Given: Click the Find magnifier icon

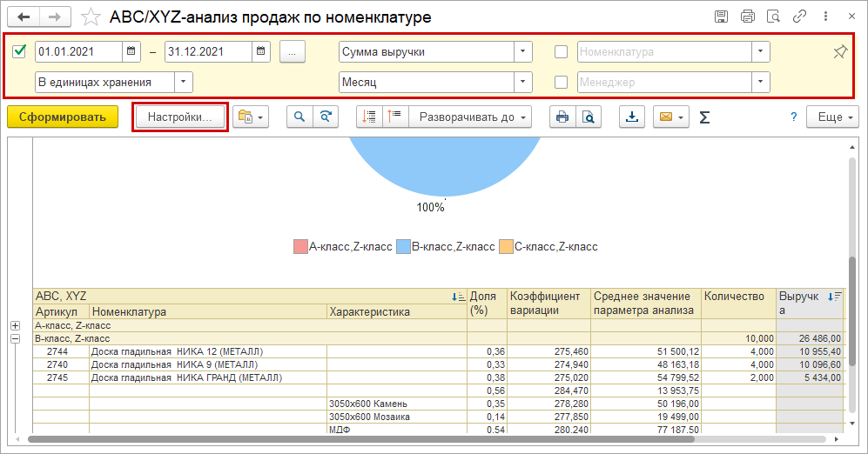Looking at the screenshot, I should 299,117.
